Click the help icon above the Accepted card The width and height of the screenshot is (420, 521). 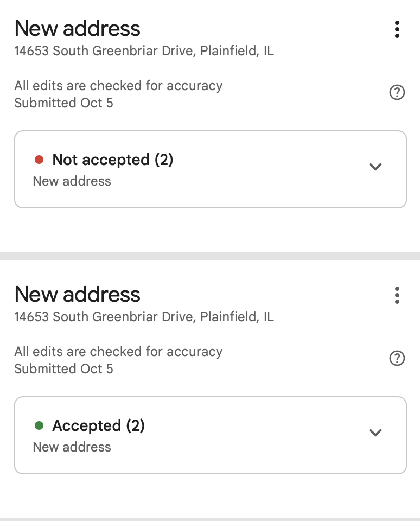point(397,359)
